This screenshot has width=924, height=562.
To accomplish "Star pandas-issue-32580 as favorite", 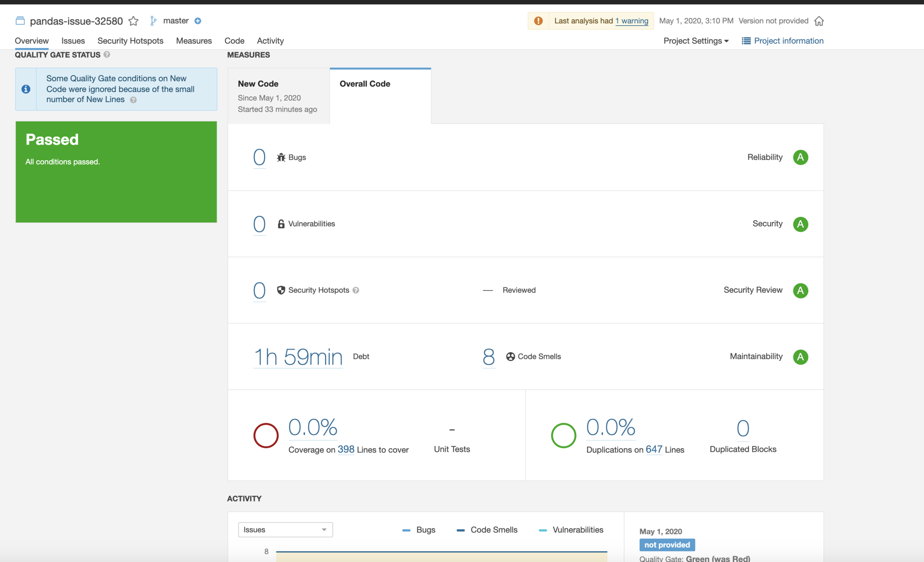I will tap(133, 21).
